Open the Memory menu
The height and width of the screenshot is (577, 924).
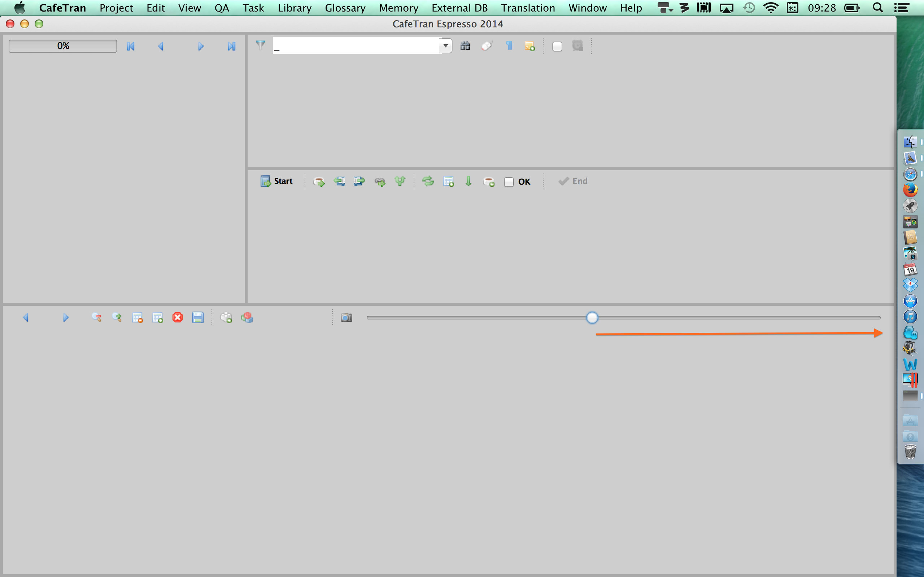[x=398, y=8]
